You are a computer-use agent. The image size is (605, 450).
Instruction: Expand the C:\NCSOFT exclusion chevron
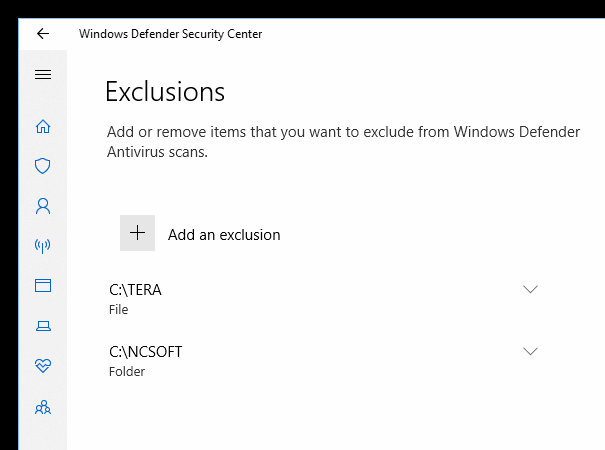[530, 351]
